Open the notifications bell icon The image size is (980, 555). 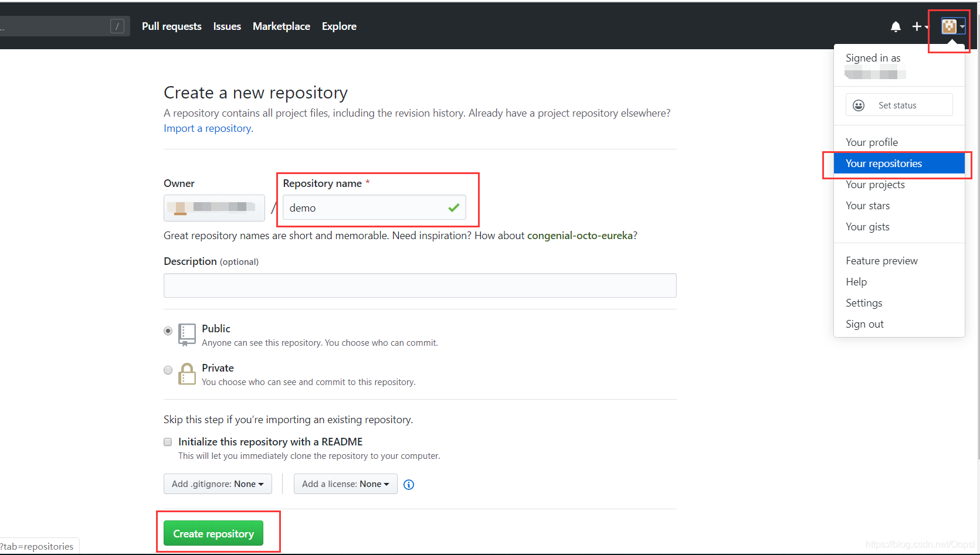pos(896,26)
